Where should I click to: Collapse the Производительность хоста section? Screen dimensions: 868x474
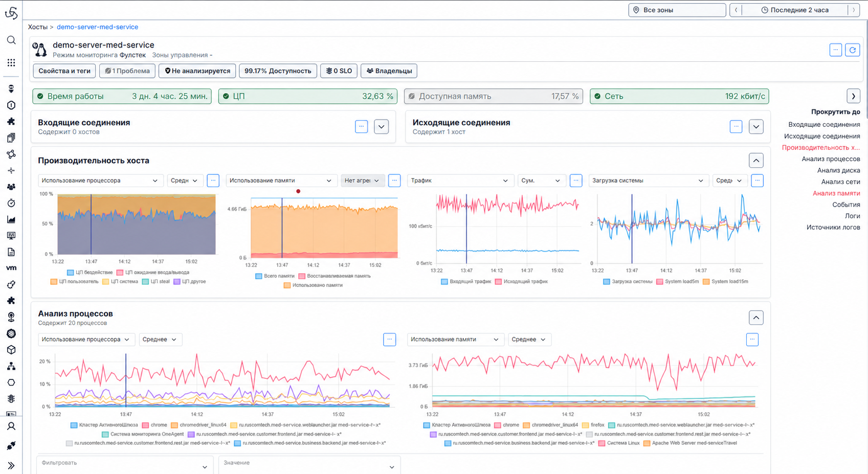tap(756, 161)
